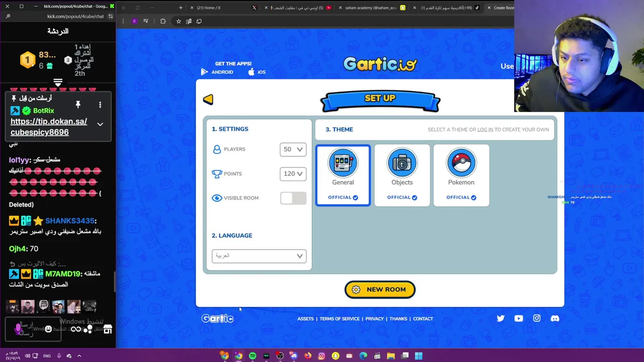Select the General theme card

343,175
